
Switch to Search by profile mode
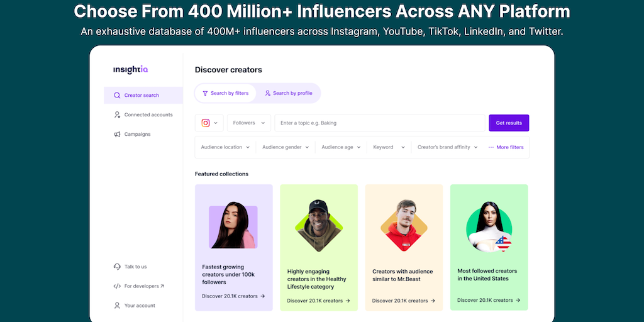[x=289, y=93]
